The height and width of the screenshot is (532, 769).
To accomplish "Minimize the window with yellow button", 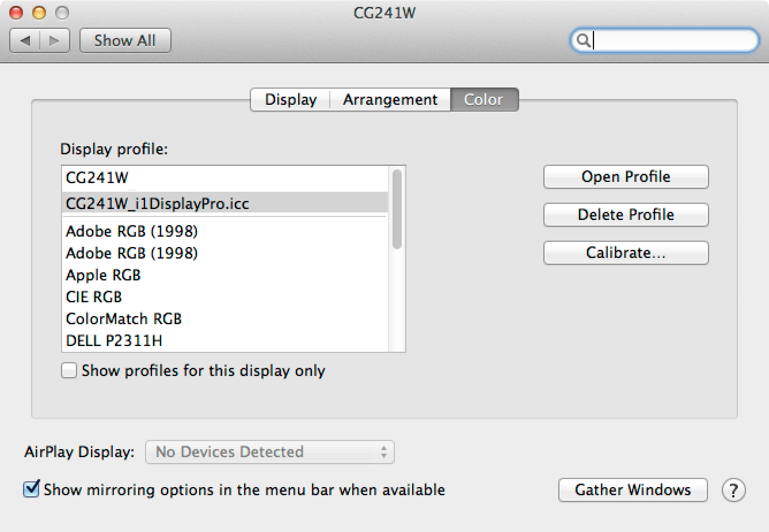I will tap(39, 12).
